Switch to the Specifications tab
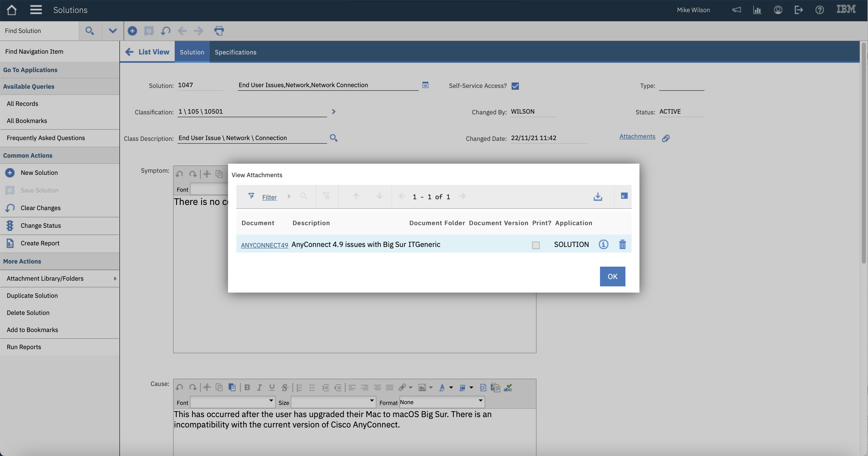 click(x=235, y=52)
